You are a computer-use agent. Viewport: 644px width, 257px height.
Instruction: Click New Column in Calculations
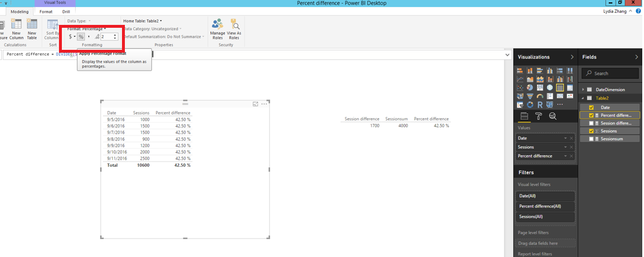tap(16, 29)
